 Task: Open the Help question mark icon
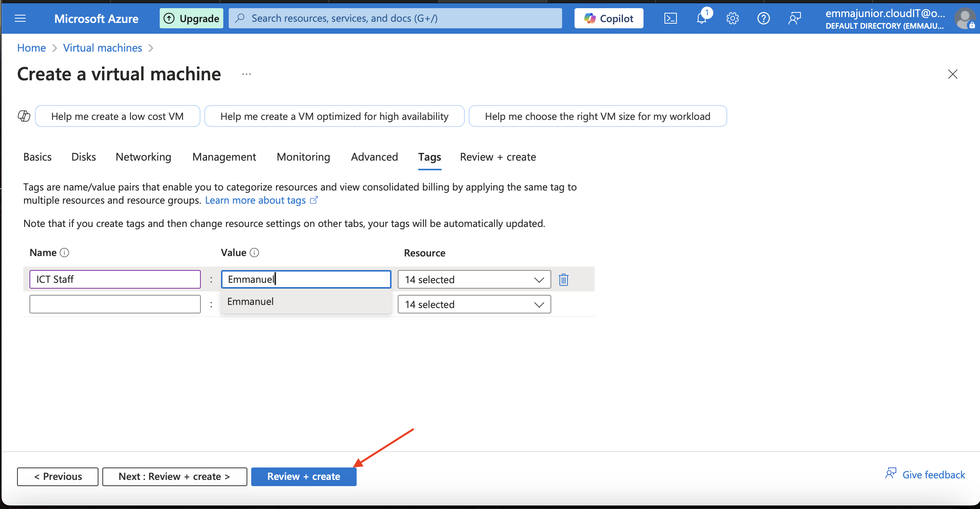tap(763, 18)
